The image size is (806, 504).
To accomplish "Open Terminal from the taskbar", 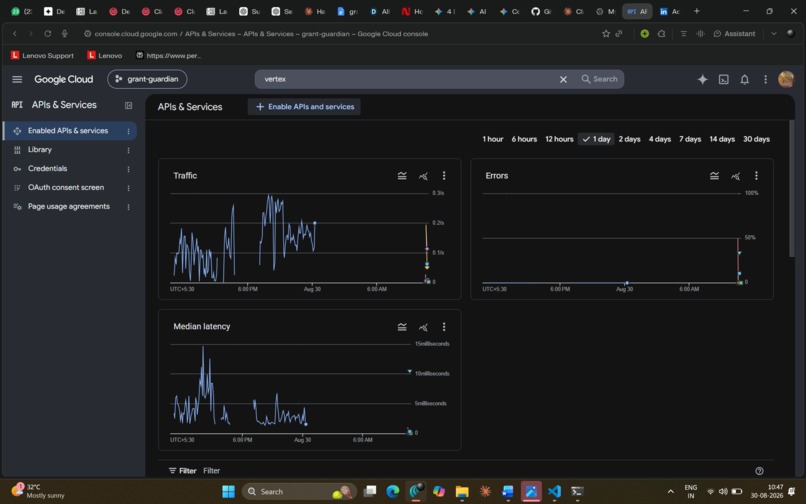I will click(x=577, y=491).
